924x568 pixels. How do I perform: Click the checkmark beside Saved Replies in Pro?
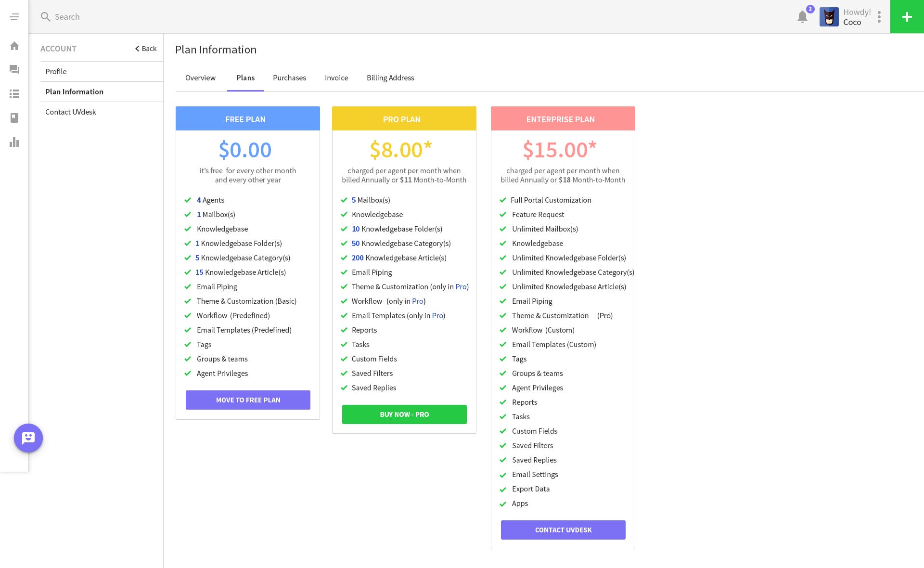344,387
